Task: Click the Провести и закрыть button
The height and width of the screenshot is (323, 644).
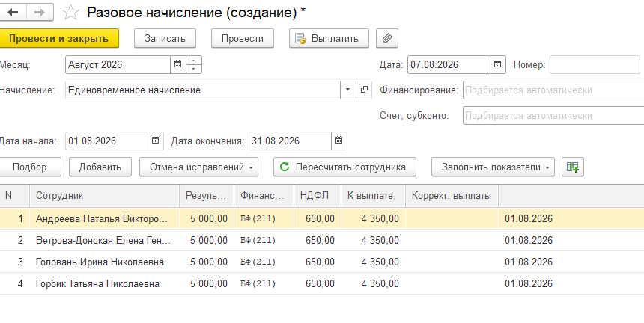Action: pyautogui.click(x=58, y=39)
